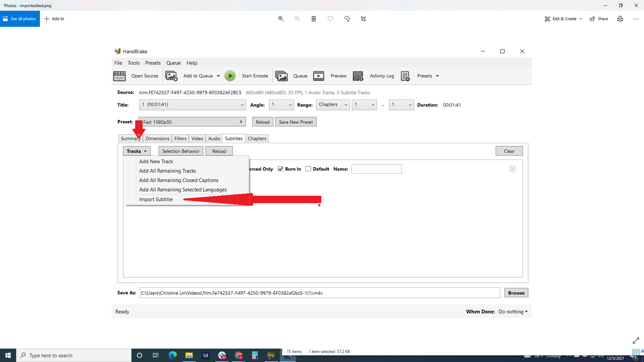
Task: Remove subtitle track with circled X icon
Action: pos(513,169)
